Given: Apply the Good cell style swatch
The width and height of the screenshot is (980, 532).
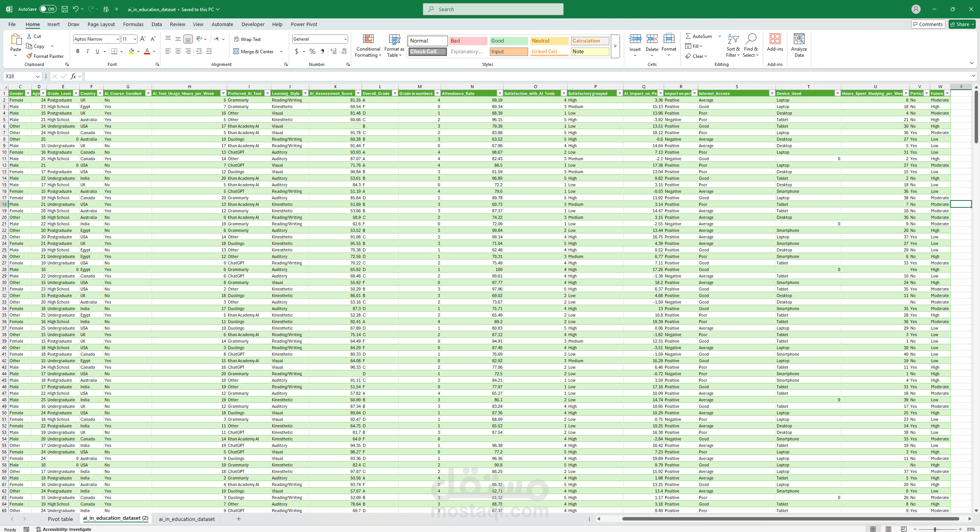Looking at the screenshot, I should click(x=508, y=41).
